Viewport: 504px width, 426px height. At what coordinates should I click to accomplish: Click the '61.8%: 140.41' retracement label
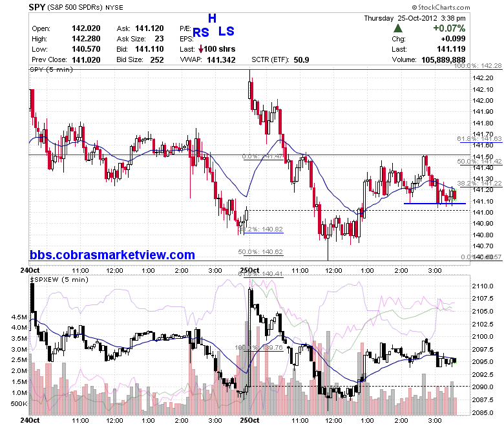pyautogui.click(x=260, y=274)
